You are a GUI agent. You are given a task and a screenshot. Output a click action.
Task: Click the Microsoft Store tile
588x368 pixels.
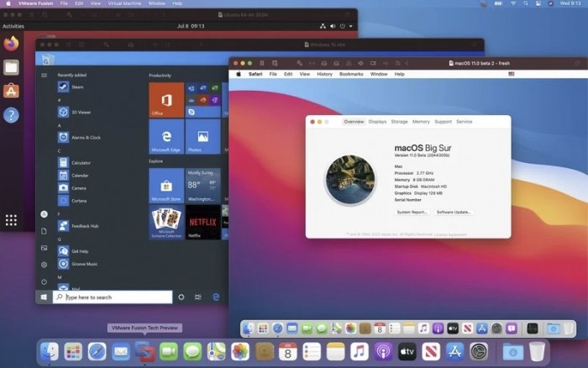click(x=166, y=186)
